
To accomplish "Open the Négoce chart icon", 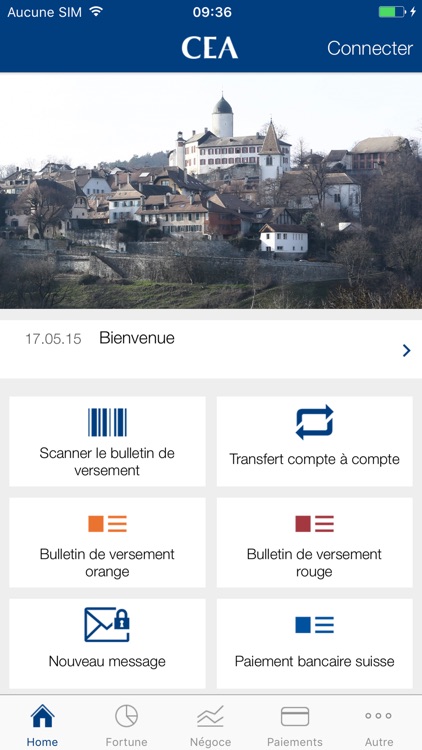I will click(x=211, y=716).
